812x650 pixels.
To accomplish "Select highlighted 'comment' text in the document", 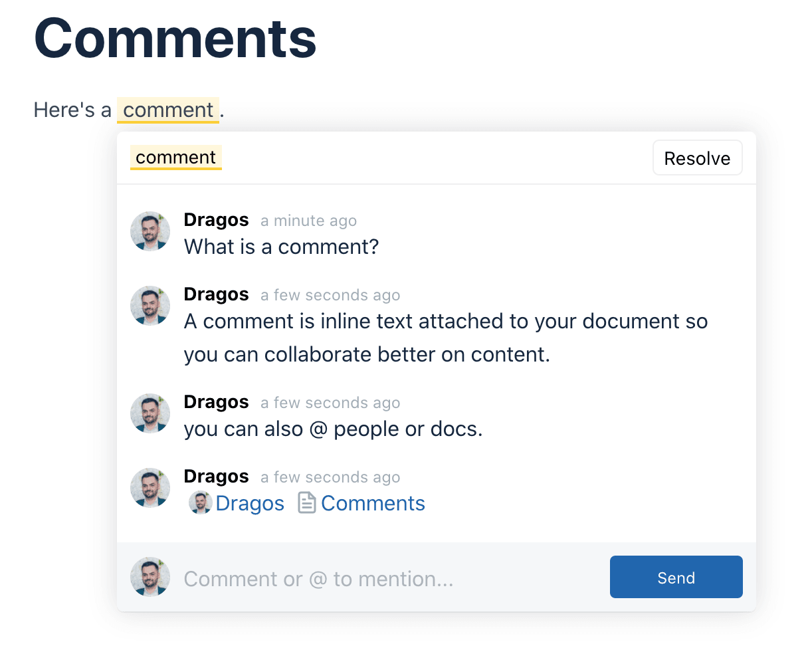I will (x=168, y=110).
